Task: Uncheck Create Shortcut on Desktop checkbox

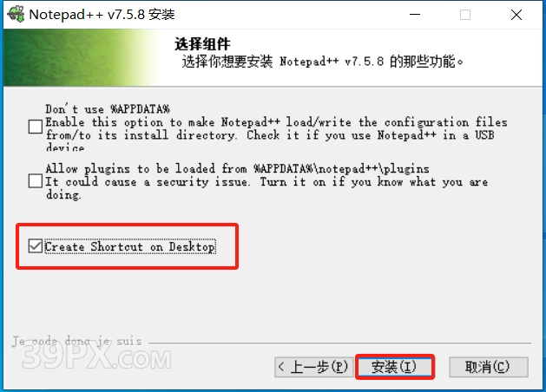Action: tap(36, 246)
